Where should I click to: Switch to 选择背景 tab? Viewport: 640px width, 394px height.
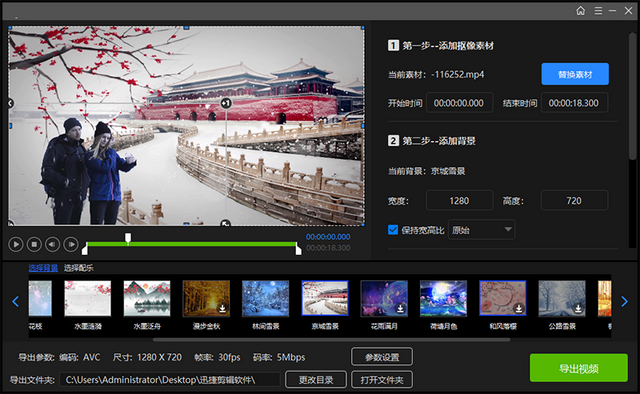pos(43,268)
